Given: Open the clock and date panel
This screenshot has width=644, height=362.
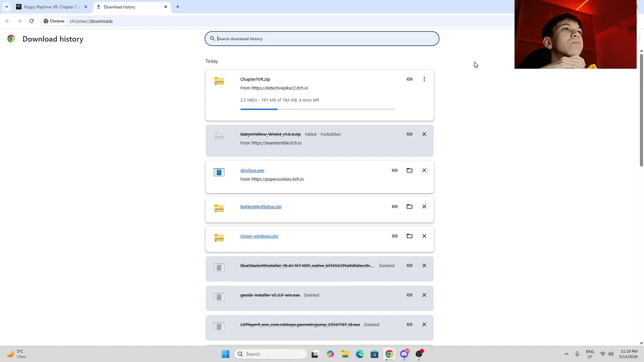Looking at the screenshot, I should coord(629,354).
